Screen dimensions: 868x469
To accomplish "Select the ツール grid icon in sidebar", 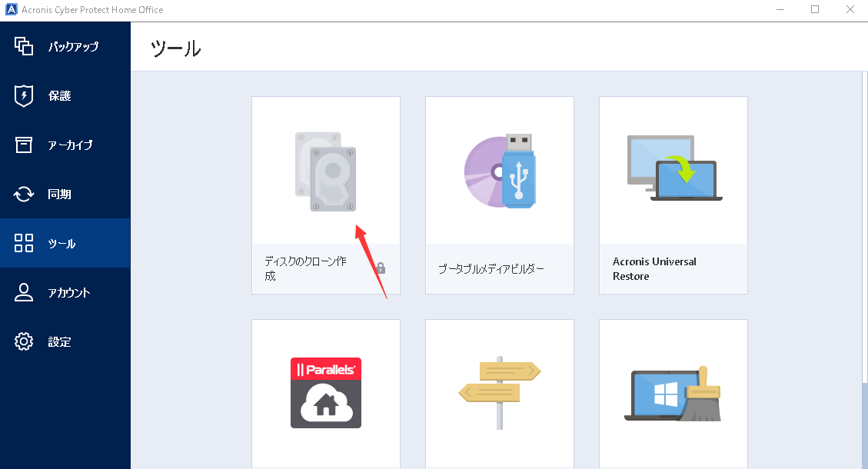I will pyautogui.click(x=23, y=243).
